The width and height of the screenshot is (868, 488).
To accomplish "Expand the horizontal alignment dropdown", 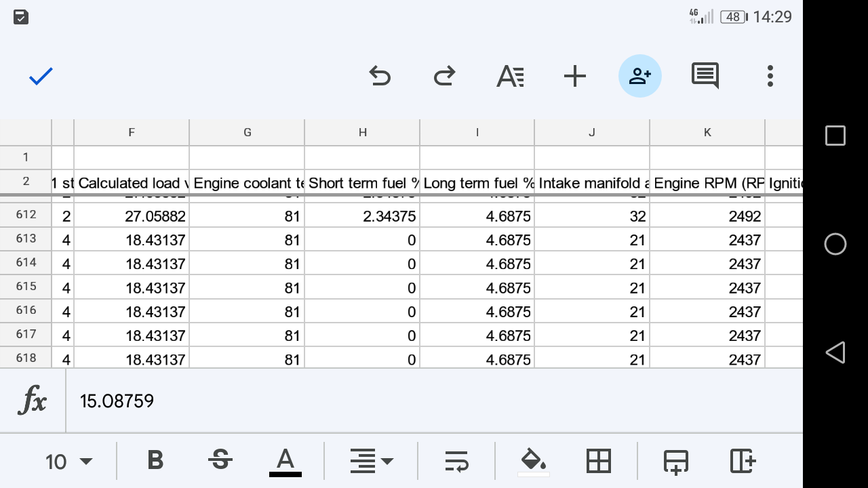I will click(371, 461).
